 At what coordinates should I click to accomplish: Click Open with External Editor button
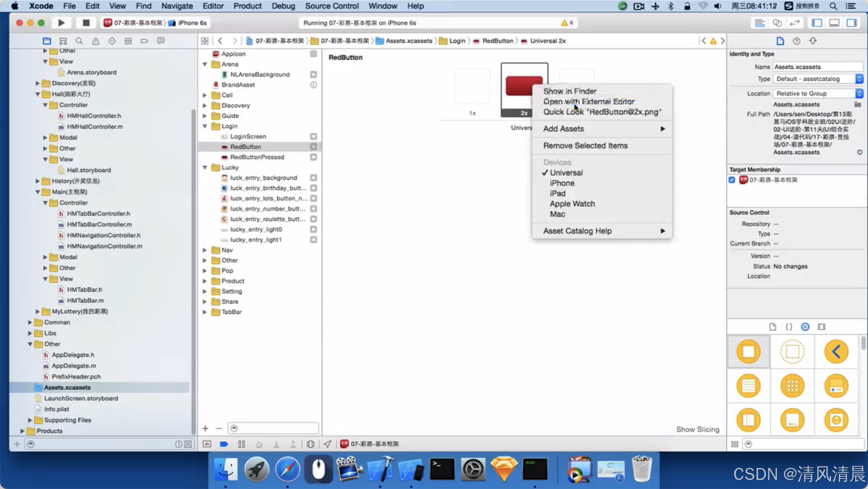tap(589, 101)
